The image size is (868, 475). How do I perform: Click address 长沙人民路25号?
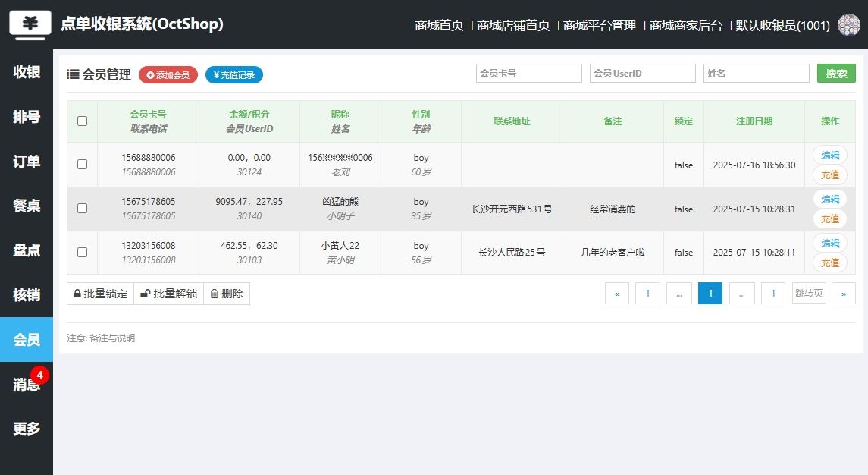point(512,252)
